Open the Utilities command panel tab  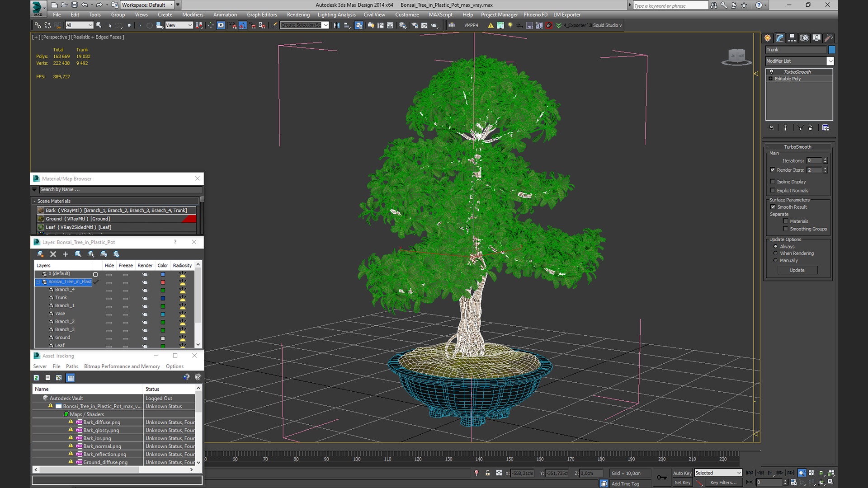point(829,38)
